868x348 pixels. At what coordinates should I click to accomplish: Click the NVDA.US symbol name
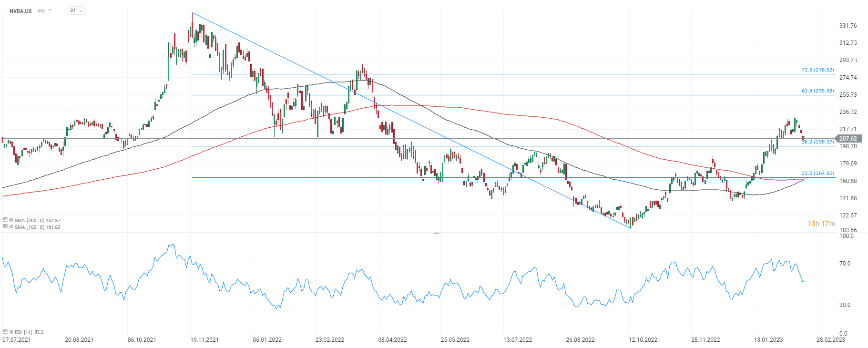point(20,10)
